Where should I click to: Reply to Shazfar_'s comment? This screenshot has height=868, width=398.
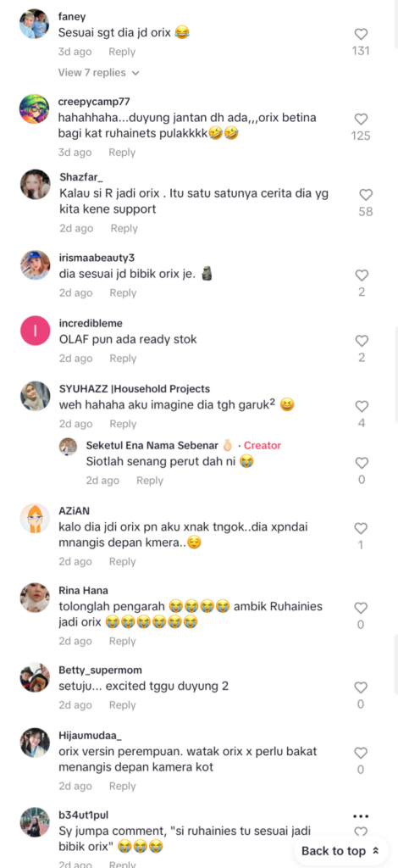pyautogui.click(x=124, y=228)
